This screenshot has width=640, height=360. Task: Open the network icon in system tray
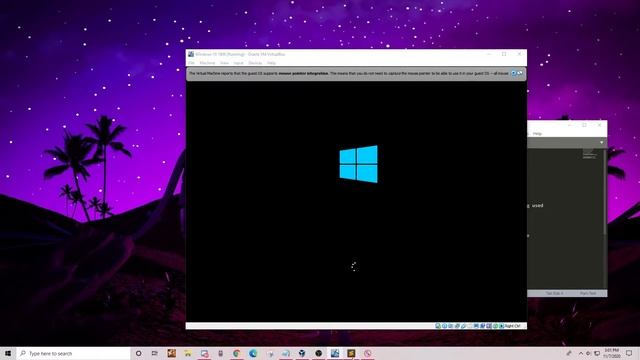pos(597,353)
